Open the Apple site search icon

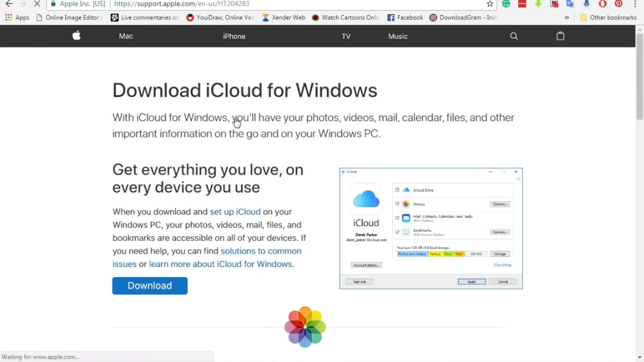click(514, 36)
